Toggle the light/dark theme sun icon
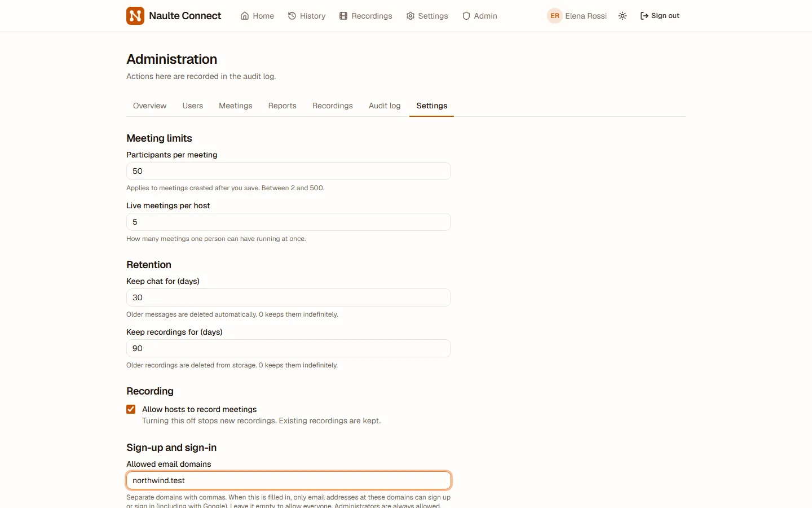The width and height of the screenshot is (812, 508). [x=623, y=16]
